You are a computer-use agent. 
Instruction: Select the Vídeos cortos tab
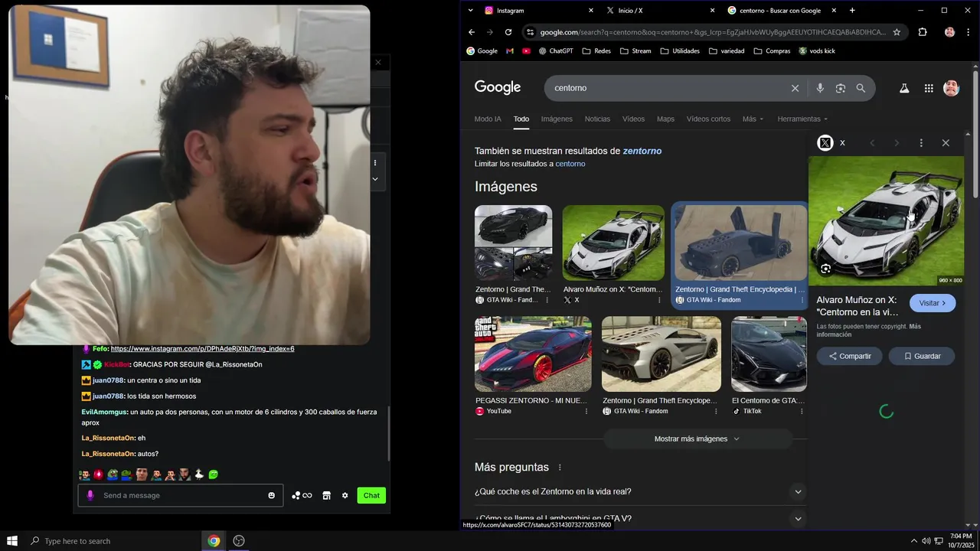click(x=708, y=119)
